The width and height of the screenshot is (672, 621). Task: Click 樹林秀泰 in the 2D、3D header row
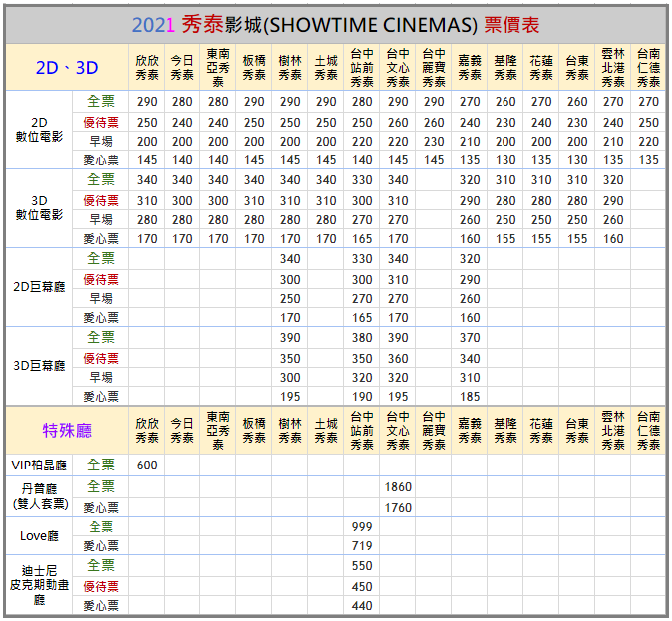point(290,68)
